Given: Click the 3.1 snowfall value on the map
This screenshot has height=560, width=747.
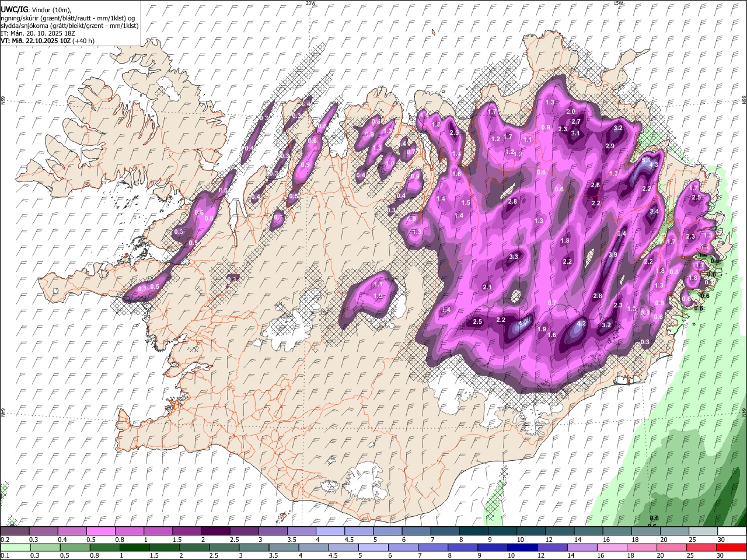Looking at the screenshot, I should coord(575,133).
